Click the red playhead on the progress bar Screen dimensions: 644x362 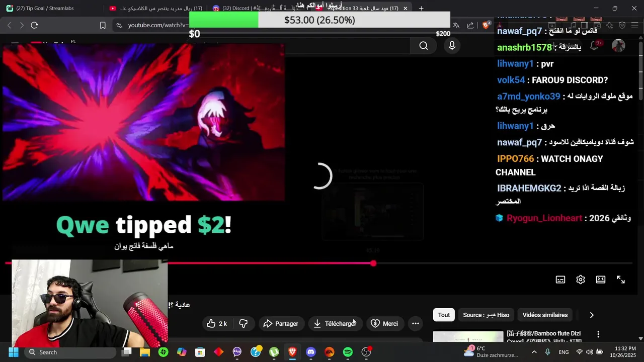(373, 263)
